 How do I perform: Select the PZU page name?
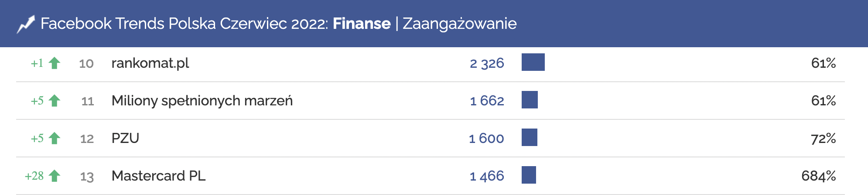[x=125, y=139]
